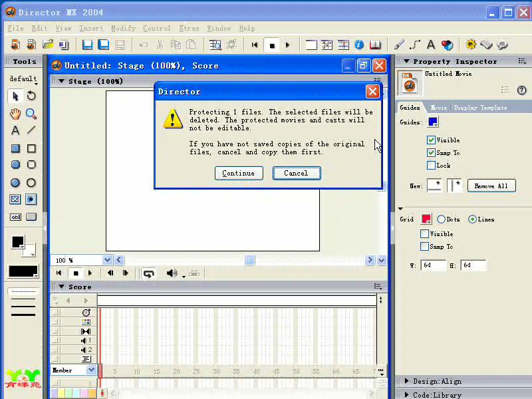Switch to the Movie tab

pyautogui.click(x=439, y=108)
